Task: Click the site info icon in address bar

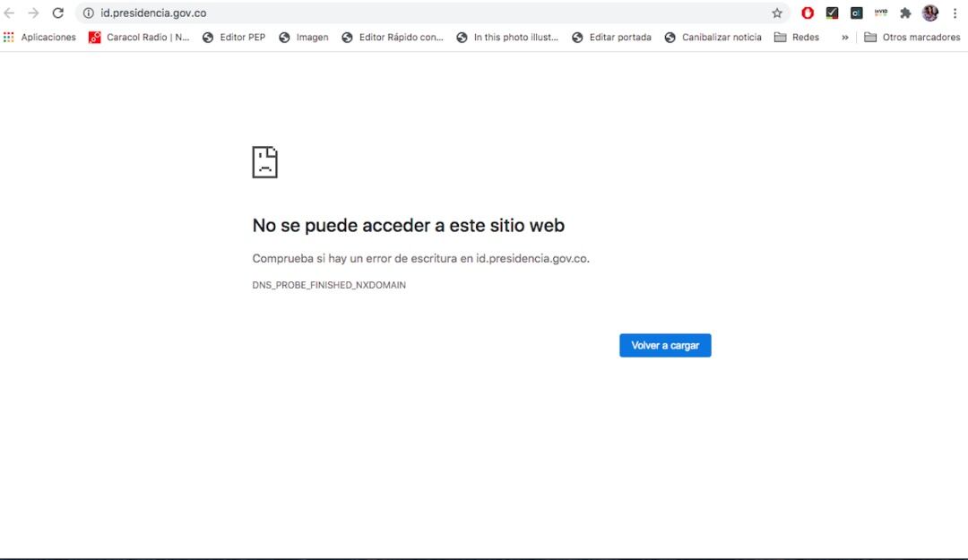Action: [88, 13]
